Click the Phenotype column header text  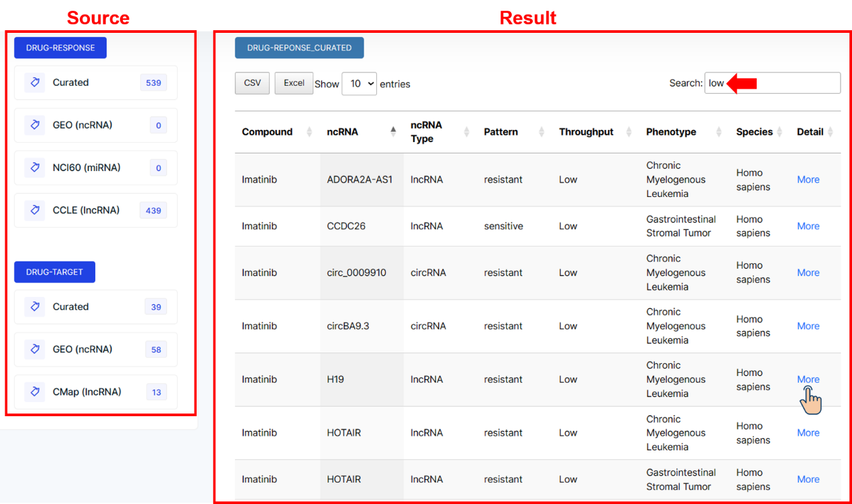click(671, 132)
